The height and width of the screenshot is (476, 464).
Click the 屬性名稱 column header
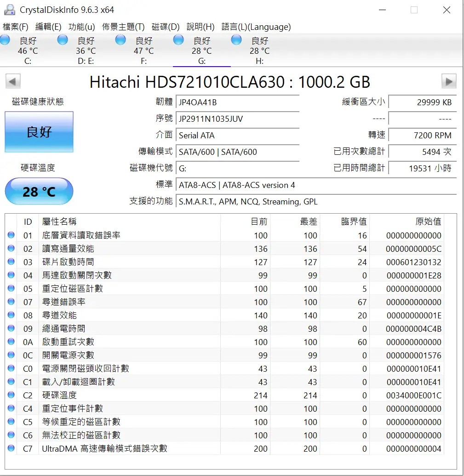(x=130, y=221)
